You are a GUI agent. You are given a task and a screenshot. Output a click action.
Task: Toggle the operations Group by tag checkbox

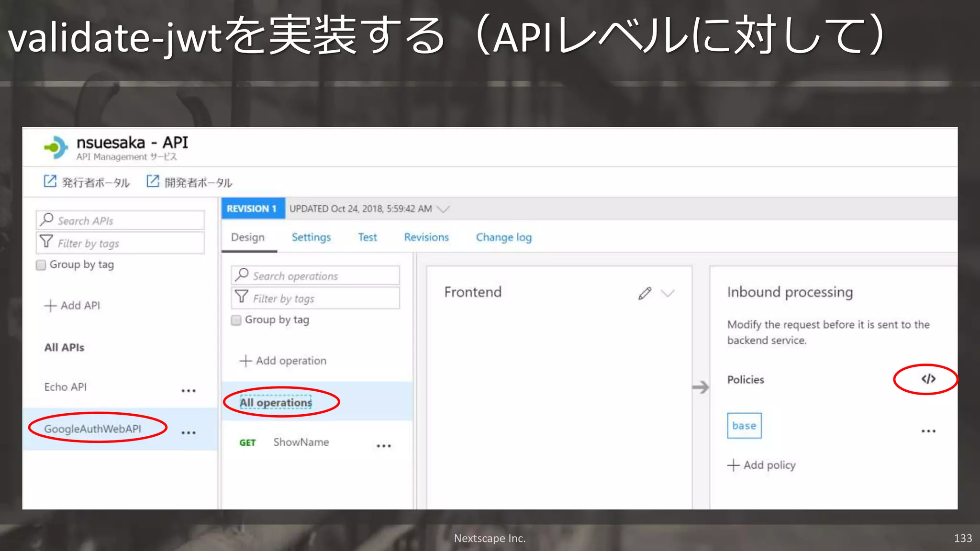coord(236,320)
